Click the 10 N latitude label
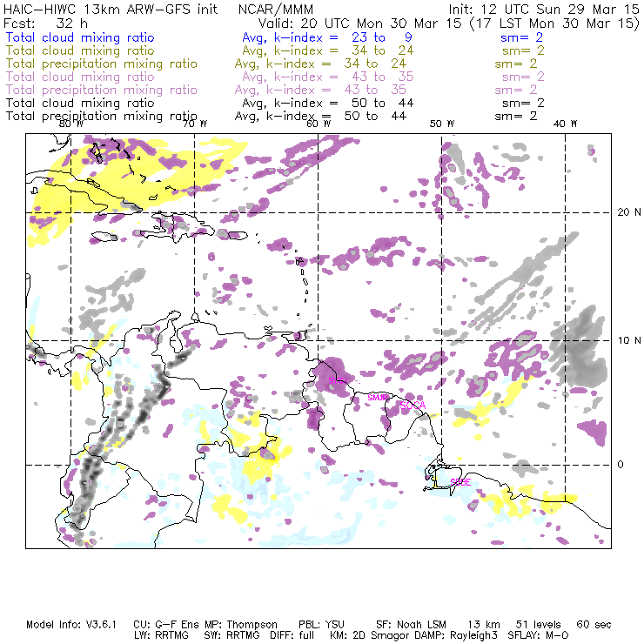The width and height of the screenshot is (644, 644). tap(629, 340)
